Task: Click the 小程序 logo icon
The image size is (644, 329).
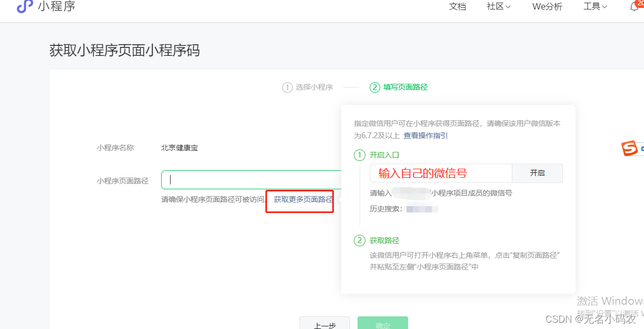Action: tap(25, 6)
